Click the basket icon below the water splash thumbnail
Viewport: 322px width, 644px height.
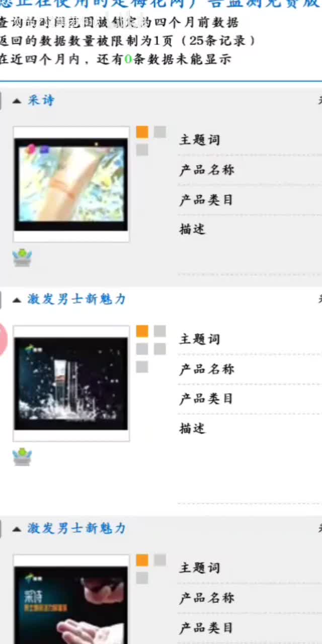click(x=22, y=457)
